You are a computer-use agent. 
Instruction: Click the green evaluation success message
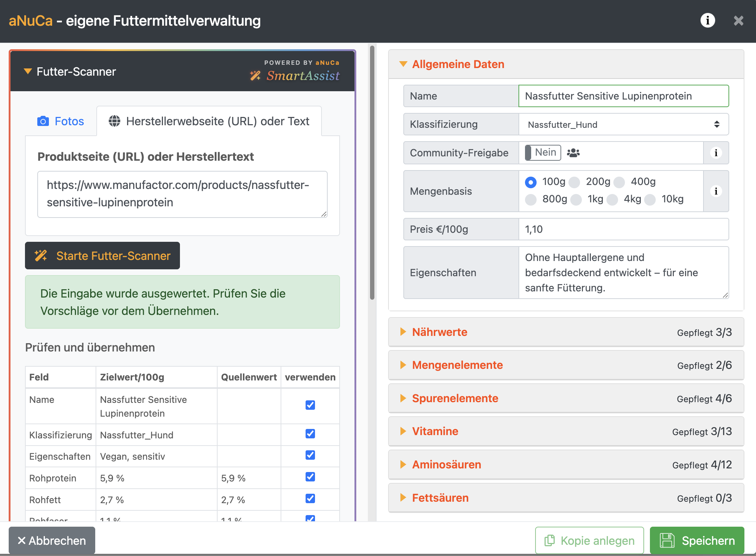pos(182,302)
